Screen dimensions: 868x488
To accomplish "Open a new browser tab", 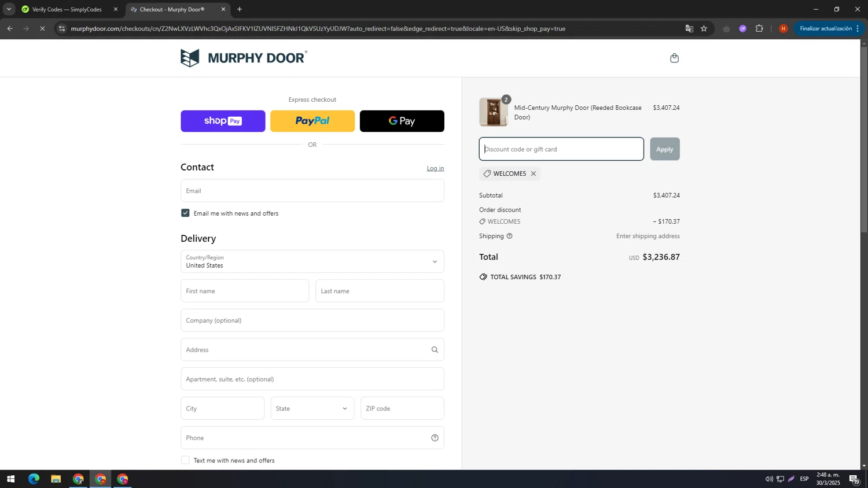I will pos(240,9).
